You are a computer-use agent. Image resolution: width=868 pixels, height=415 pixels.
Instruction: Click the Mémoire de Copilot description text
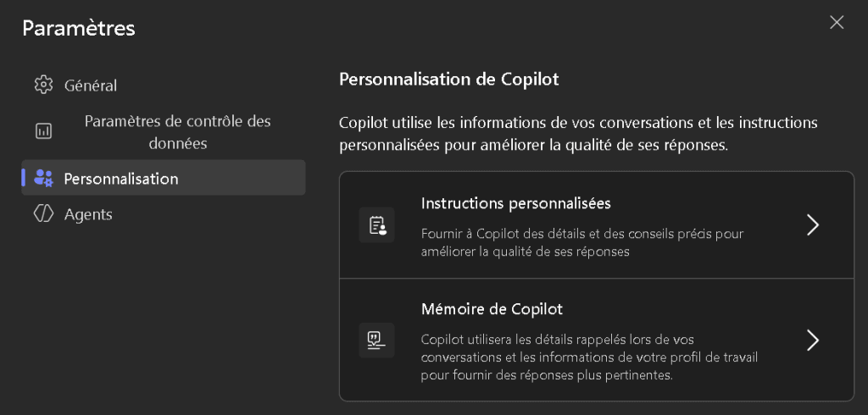[x=589, y=357]
